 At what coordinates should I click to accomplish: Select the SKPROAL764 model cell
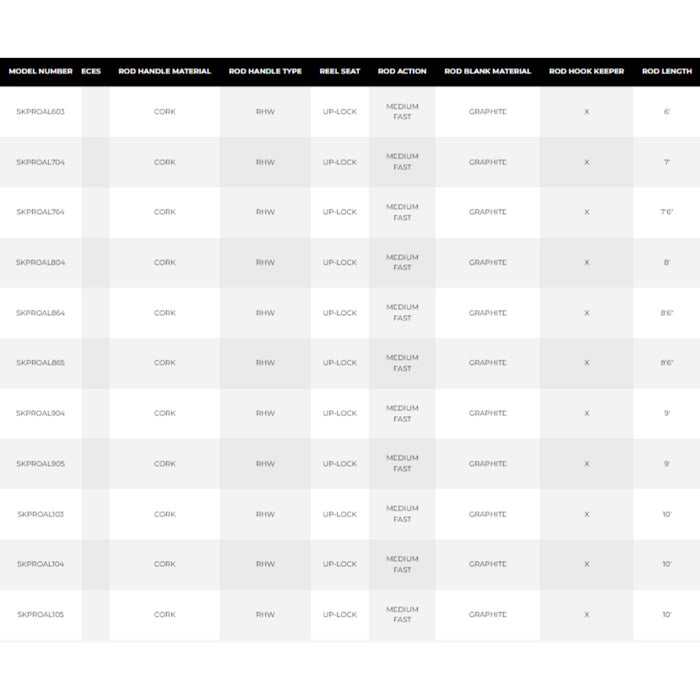point(41,212)
